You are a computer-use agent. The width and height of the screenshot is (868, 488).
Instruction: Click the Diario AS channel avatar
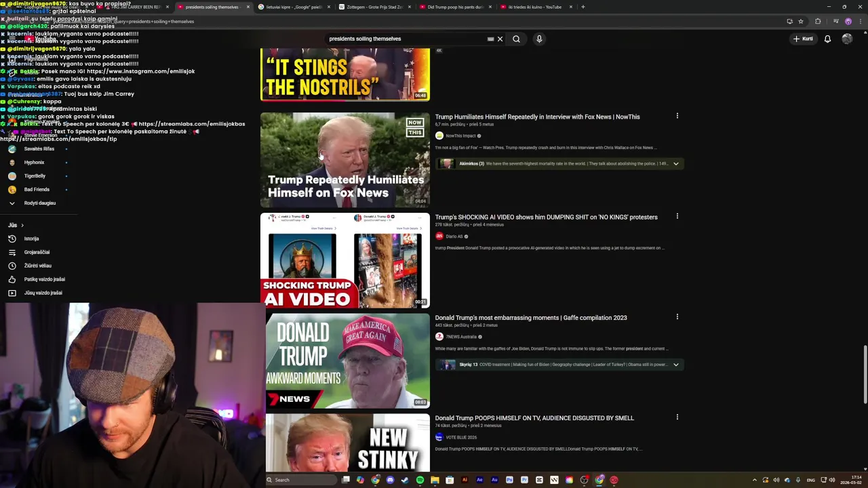pyautogui.click(x=439, y=236)
